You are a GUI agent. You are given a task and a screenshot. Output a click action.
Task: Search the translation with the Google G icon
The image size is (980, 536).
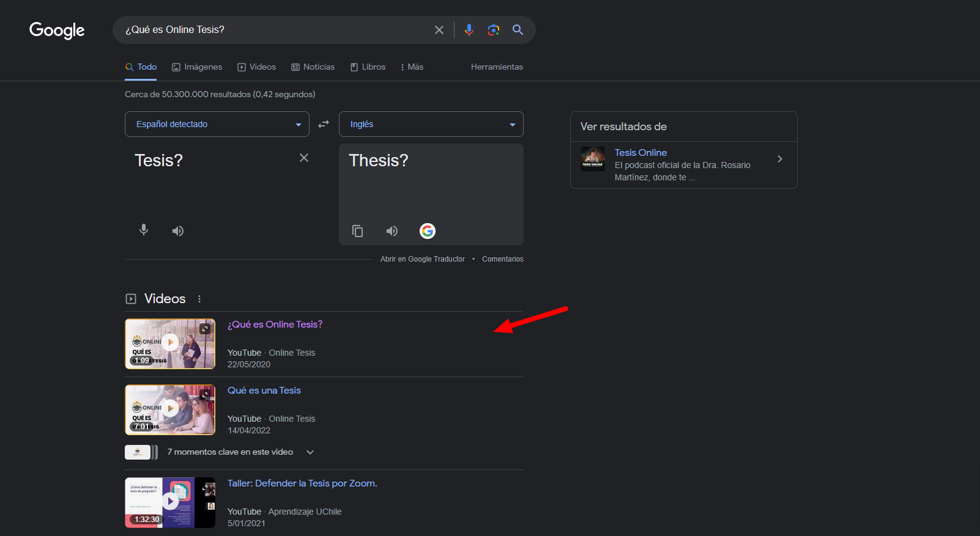pyautogui.click(x=428, y=231)
